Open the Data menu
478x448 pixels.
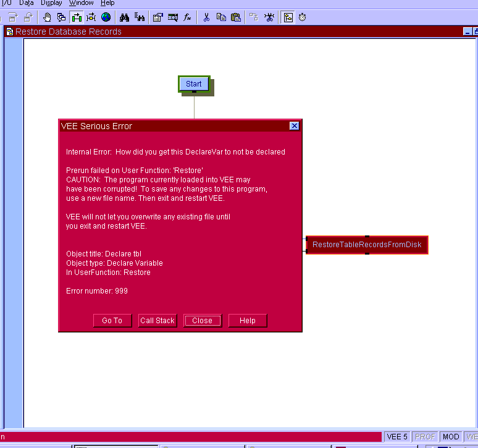26,3
